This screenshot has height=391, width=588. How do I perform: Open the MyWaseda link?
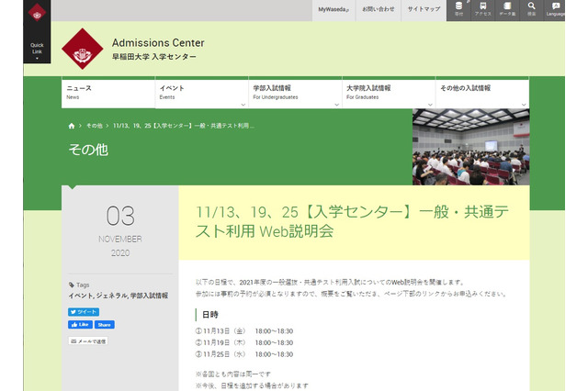click(x=334, y=10)
